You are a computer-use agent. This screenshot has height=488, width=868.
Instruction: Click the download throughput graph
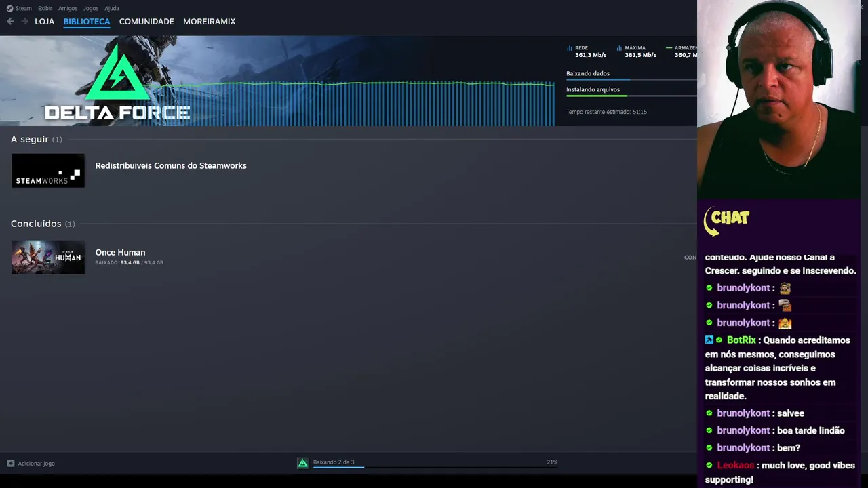coord(353,104)
